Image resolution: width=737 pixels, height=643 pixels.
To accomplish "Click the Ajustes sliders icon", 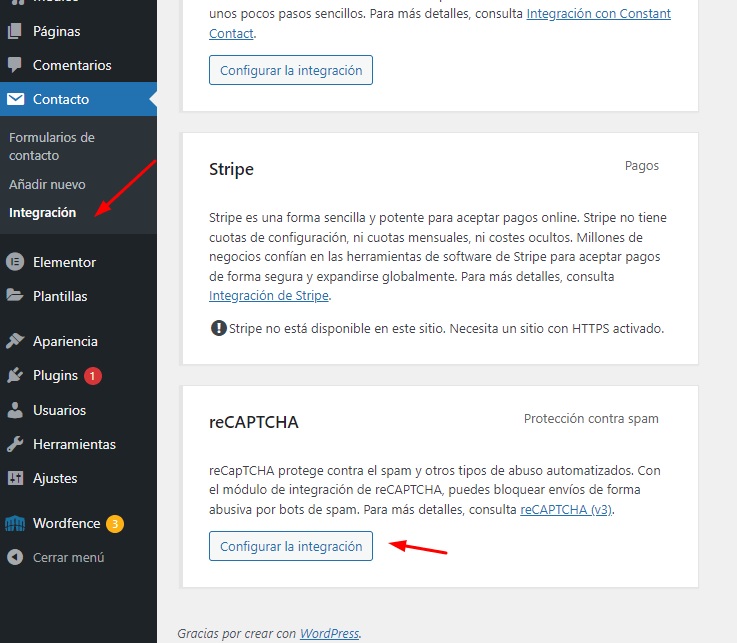I will (x=15, y=478).
